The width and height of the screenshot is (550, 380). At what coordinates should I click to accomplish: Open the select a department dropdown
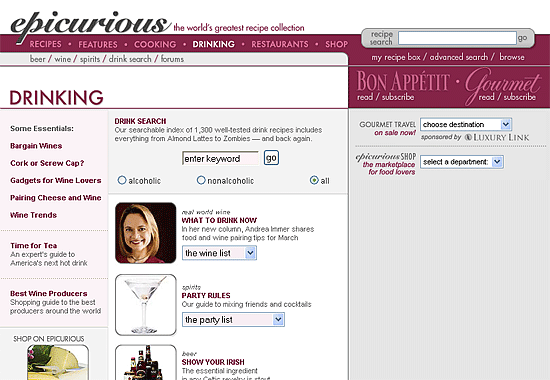click(x=462, y=162)
